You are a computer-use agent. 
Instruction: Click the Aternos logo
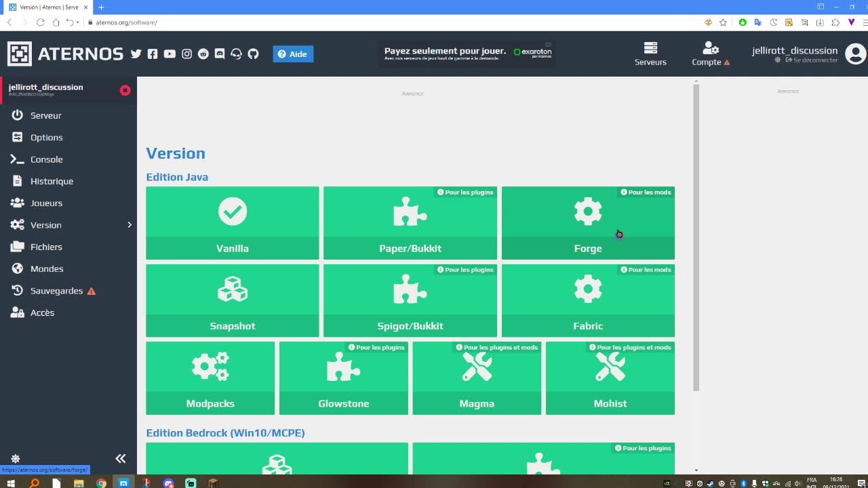click(65, 54)
